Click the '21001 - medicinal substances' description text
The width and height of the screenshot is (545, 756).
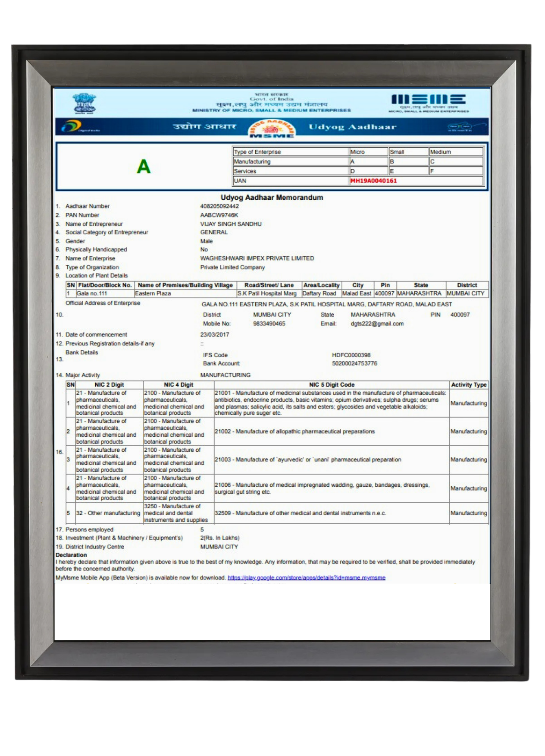coord(331,403)
